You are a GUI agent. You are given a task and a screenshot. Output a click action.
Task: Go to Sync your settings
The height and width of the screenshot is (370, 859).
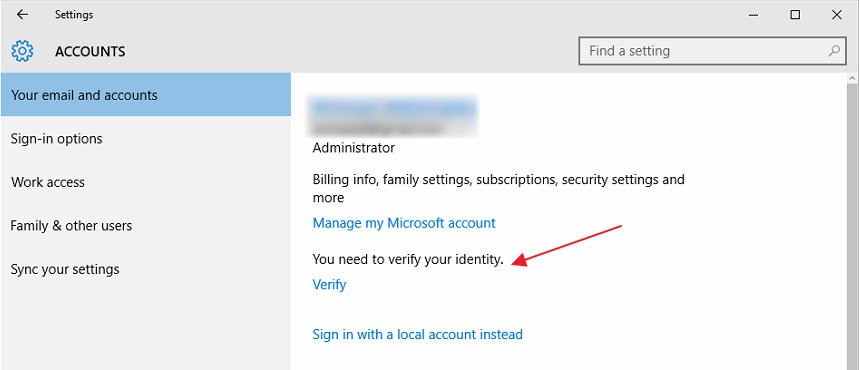146,269
